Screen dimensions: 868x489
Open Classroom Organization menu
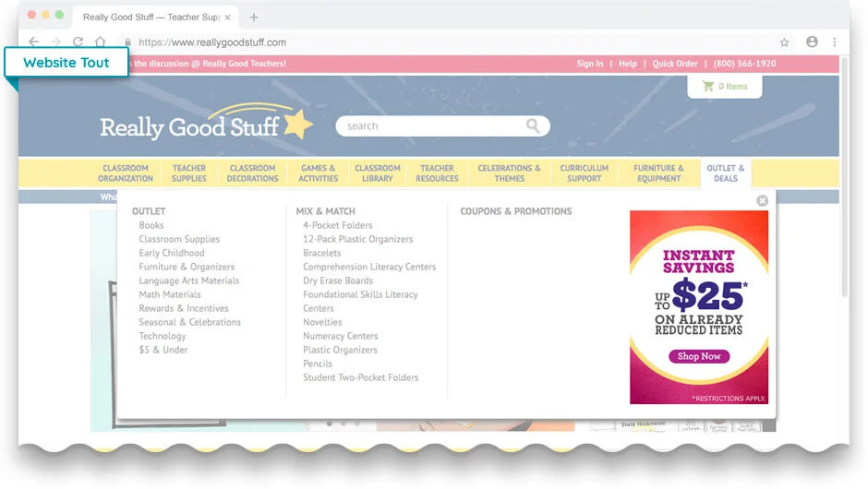point(126,173)
